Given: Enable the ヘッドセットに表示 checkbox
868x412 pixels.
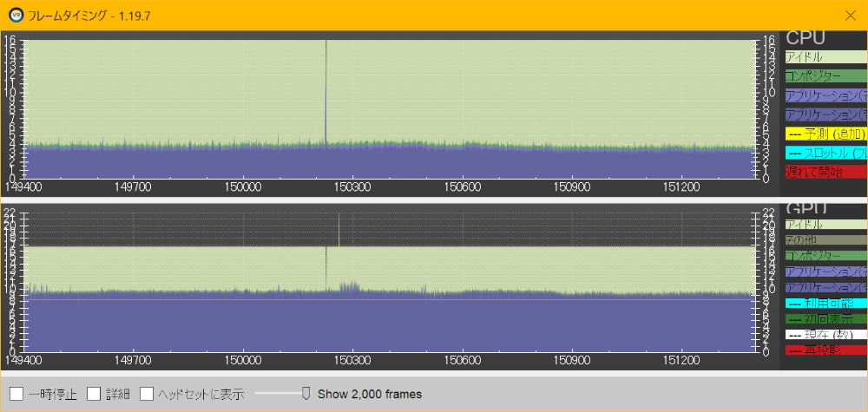Looking at the screenshot, I should click(x=147, y=394).
